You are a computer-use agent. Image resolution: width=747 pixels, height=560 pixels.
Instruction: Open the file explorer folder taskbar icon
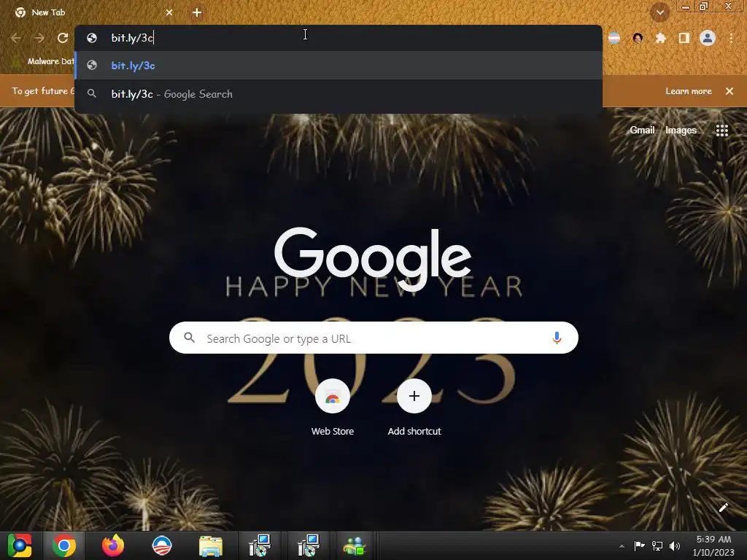pos(211,545)
